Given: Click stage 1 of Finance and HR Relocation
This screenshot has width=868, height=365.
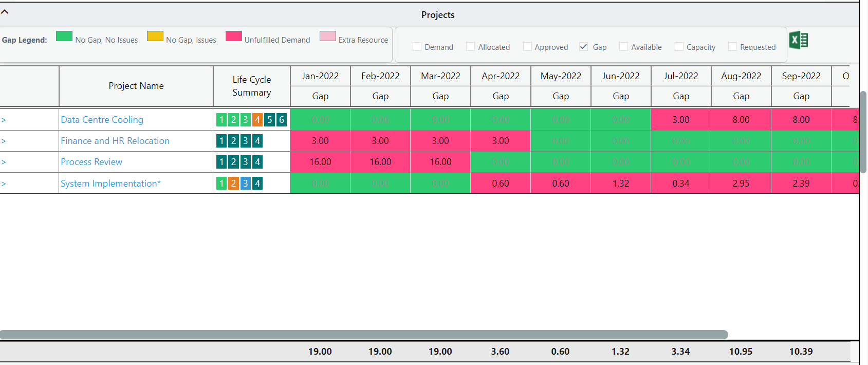Looking at the screenshot, I should click(221, 141).
